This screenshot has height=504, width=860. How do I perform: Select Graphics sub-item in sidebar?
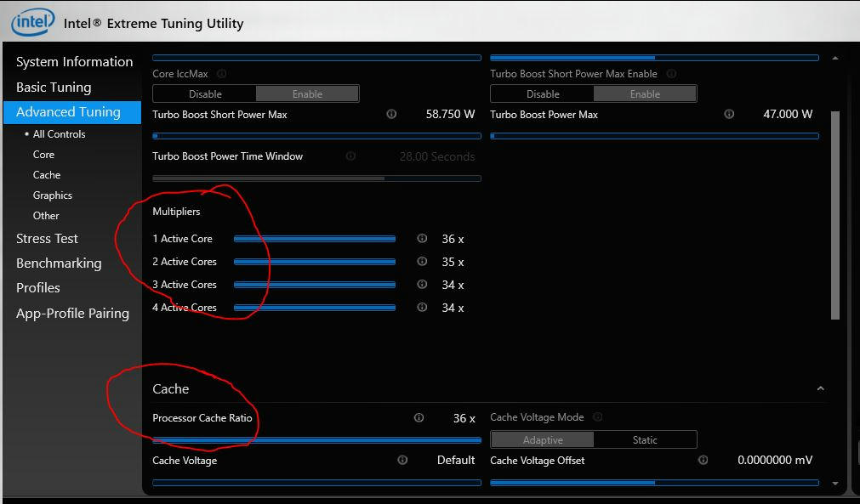(x=53, y=195)
